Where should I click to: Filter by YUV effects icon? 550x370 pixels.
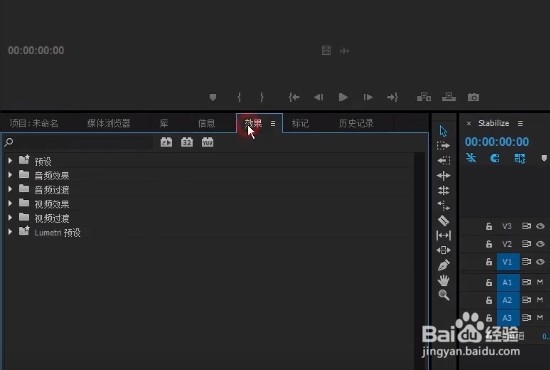point(207,142)
